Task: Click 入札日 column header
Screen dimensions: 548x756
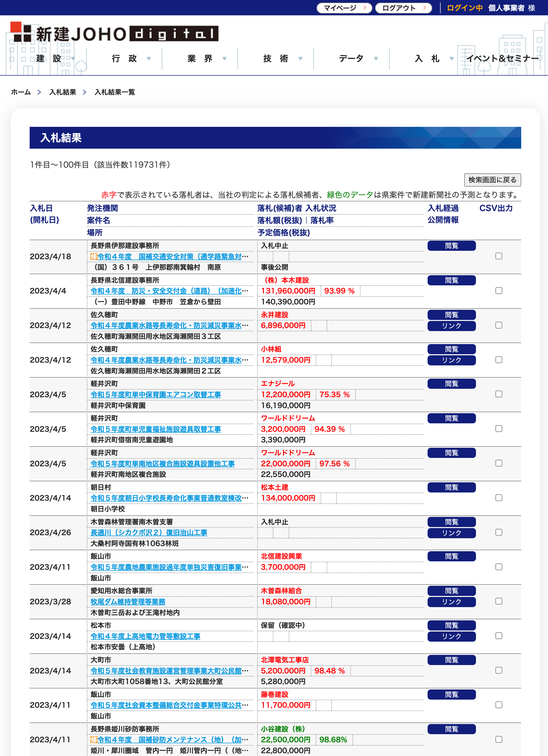Action: coord(41,208)
